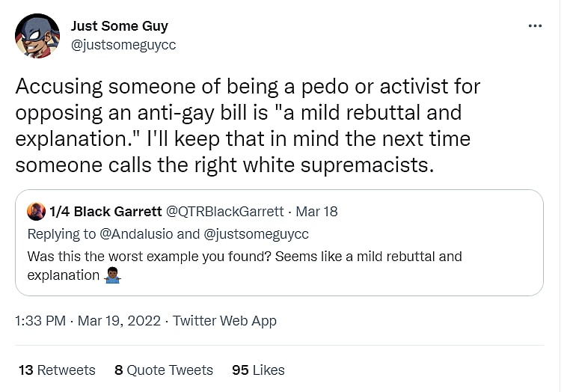Click the @justsomeguycc handle under the name
This screenshot has width=567, height=392.
click(123, 45)
